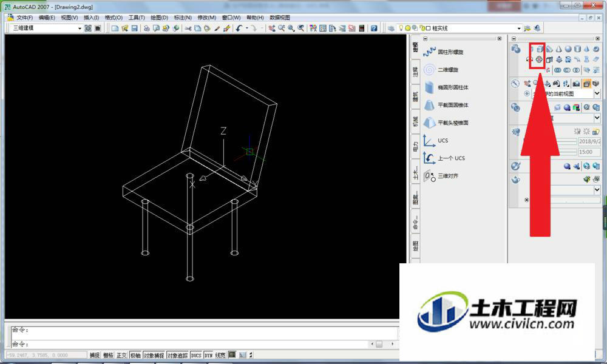607x364 pixels.
Task: Open the 视图(V) menu
Action: click(69, 18)
